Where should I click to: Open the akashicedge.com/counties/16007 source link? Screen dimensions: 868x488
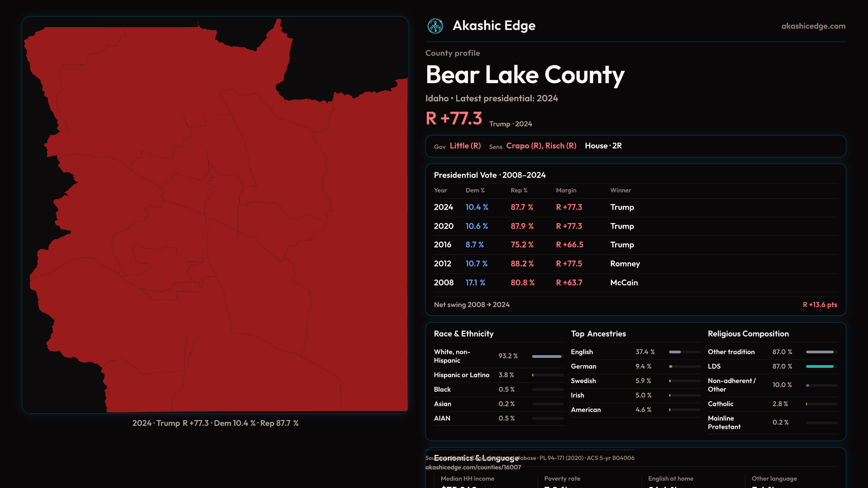point(473,467)
